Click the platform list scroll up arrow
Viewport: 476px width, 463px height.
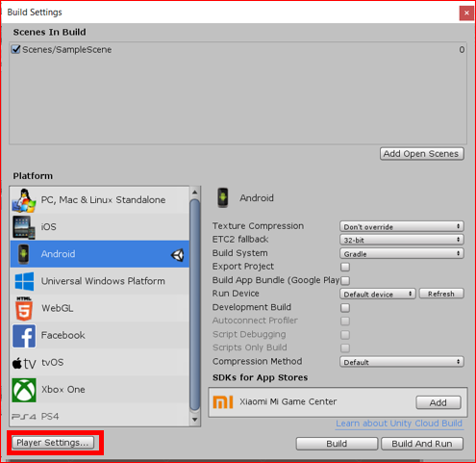click(195, 193)
